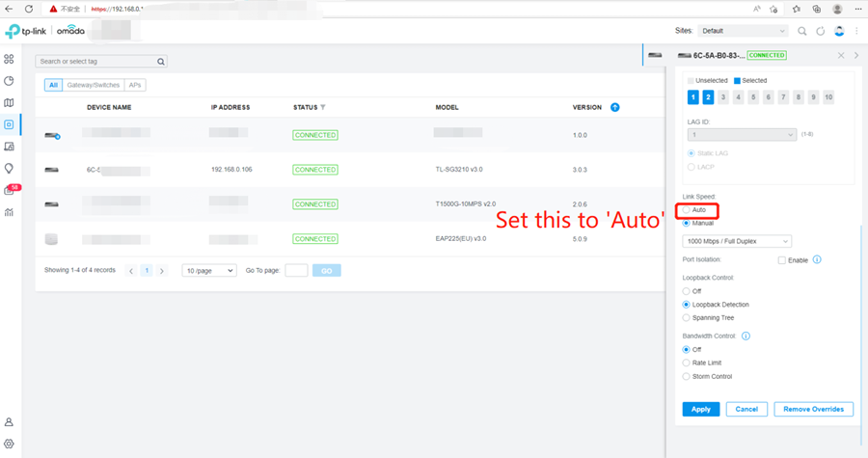
Task: Select Spanning Tree loopback control option
Action: point(687,318)
